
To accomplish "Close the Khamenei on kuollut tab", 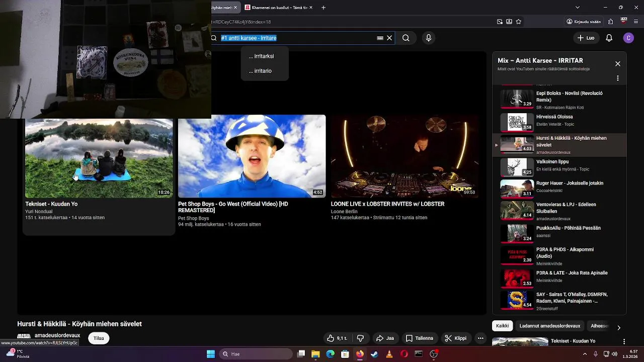I will (311, 8).
